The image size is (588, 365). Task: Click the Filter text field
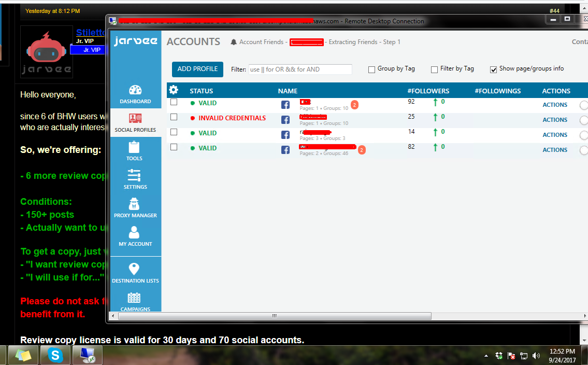point(300,69)
